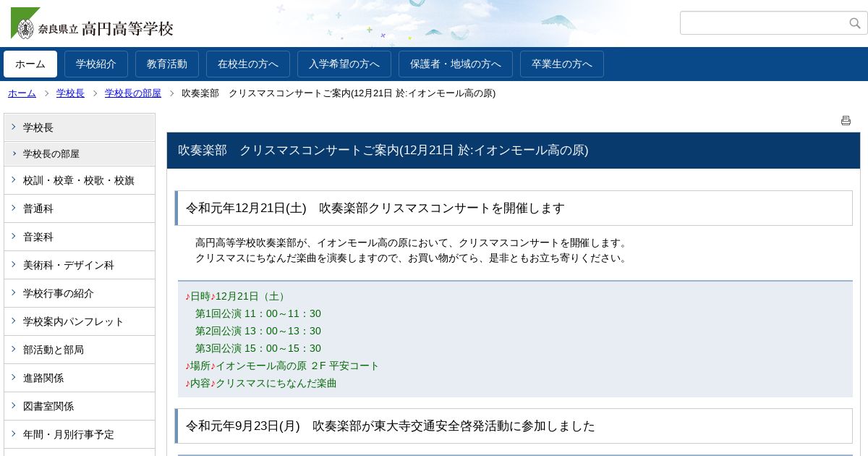Open 図書室関係 sidebar item

click(x=80, y=406)
